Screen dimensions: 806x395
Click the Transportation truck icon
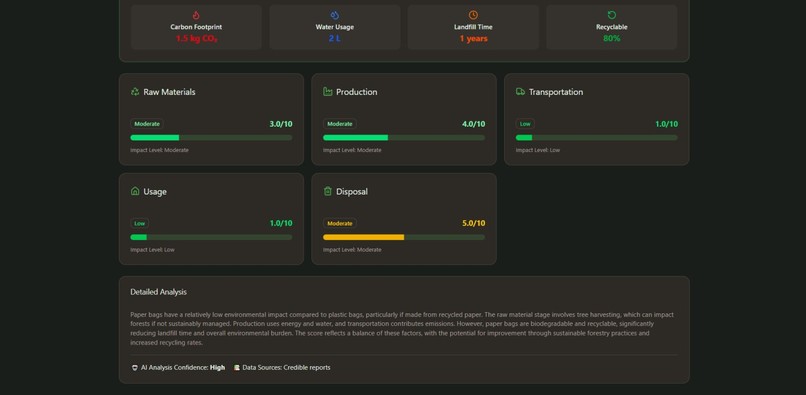pyautogui.click(x=520, y=92)
